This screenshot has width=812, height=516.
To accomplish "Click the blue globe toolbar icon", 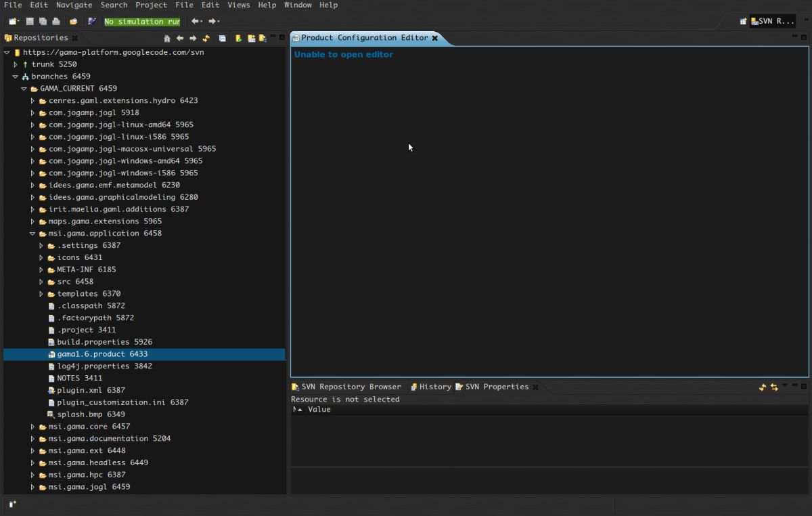I will (92, 22).
